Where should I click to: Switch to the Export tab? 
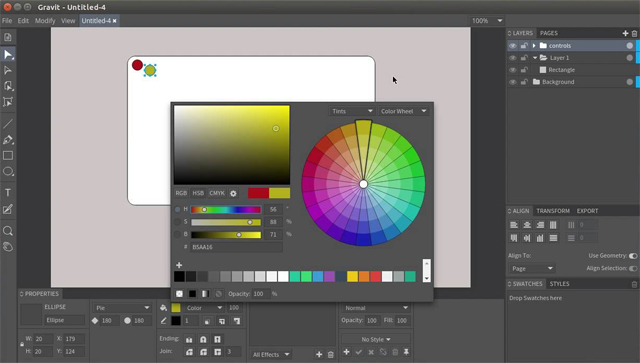[587, 211]
